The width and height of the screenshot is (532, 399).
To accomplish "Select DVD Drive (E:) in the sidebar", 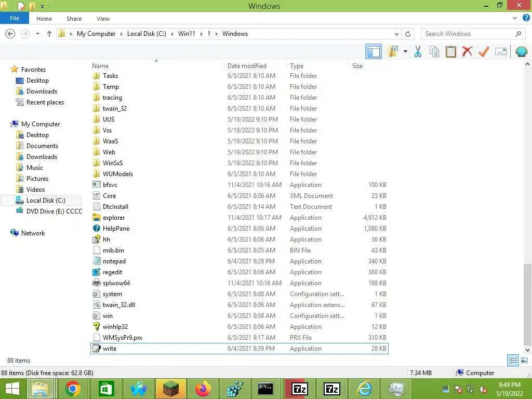I will point(54,211).
